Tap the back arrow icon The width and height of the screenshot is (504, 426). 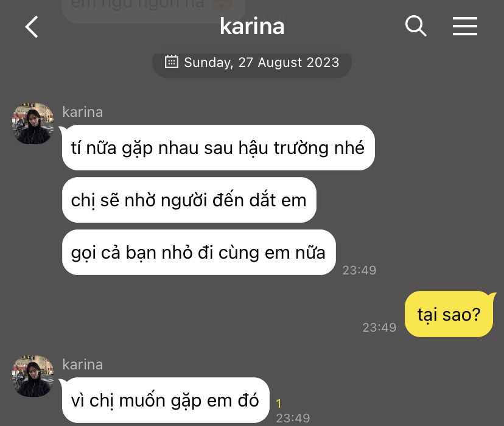click(x=32, y=27)
